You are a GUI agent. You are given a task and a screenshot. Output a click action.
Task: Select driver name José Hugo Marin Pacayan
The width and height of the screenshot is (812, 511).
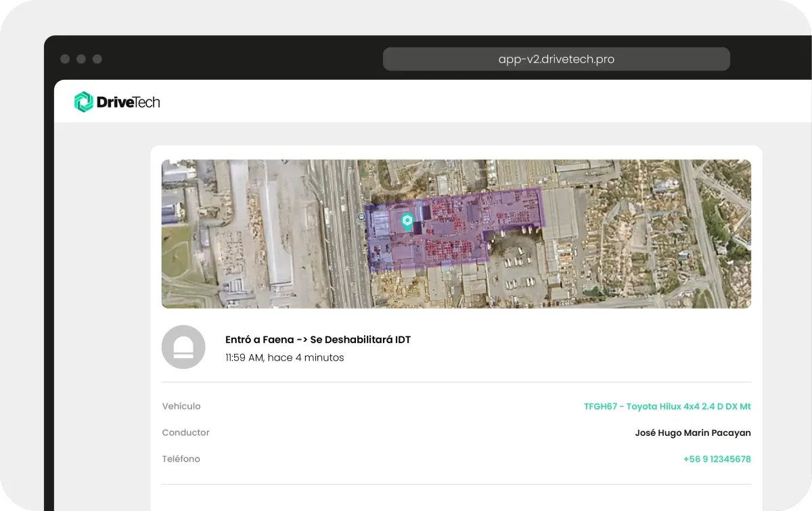coord(693,433)
